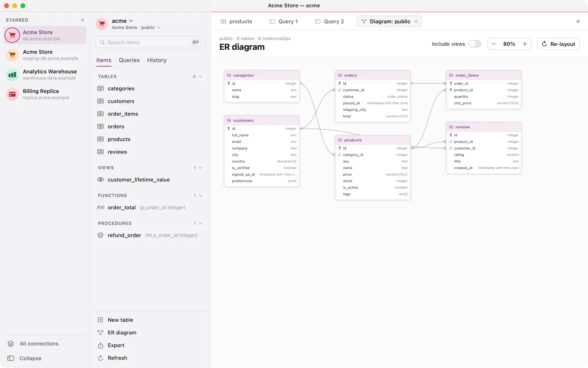Open the products tab
This screenshot has width=588, height=368.
(236, 21)
